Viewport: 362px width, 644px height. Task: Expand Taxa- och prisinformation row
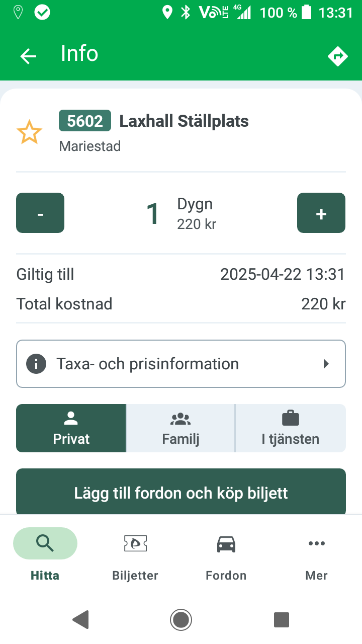(181, 364)
